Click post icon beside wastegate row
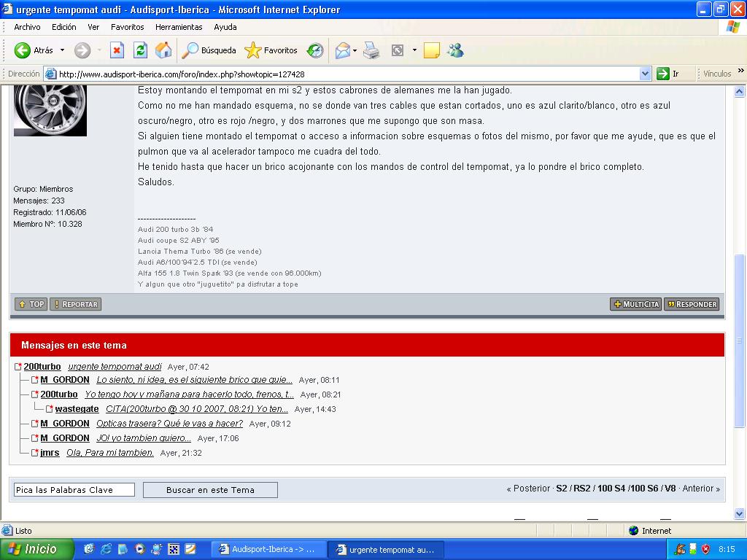The height and width of the screenshot is (560, 747). click(49, 408)
